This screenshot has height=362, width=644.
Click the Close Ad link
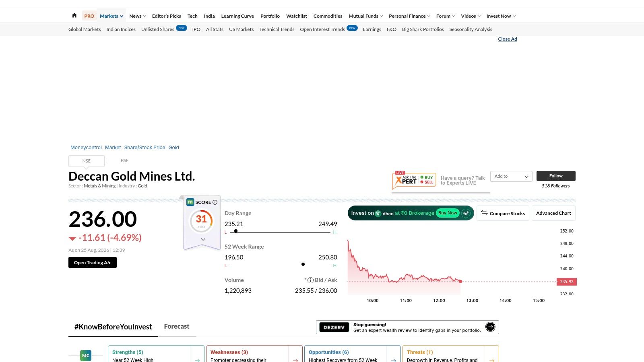508,39
